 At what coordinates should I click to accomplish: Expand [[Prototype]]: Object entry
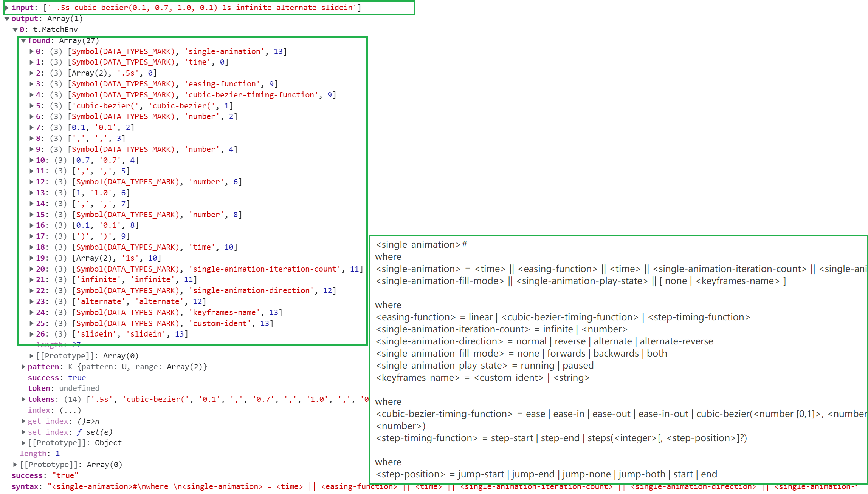pos(23,443)
